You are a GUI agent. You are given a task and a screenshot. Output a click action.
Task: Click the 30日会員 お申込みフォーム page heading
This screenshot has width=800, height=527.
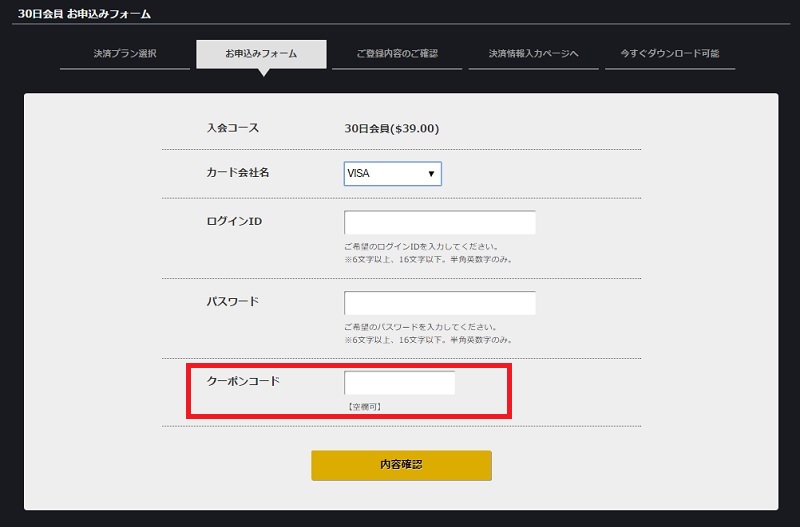84,13
